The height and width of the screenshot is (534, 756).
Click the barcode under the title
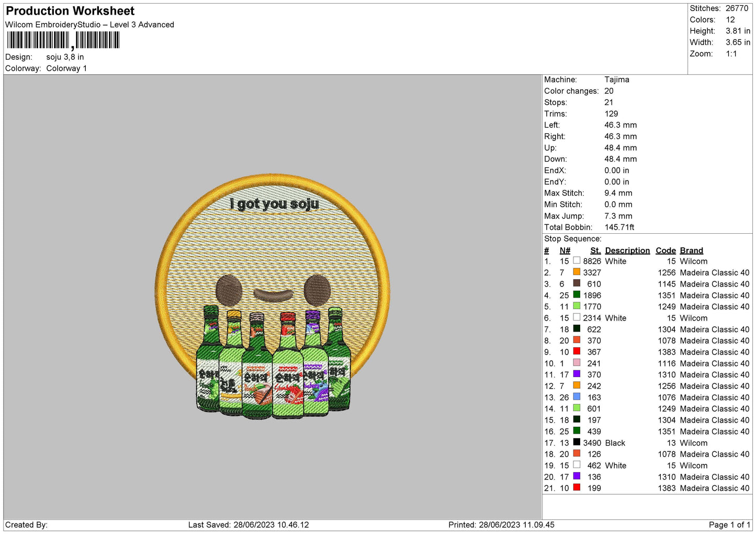63,40
